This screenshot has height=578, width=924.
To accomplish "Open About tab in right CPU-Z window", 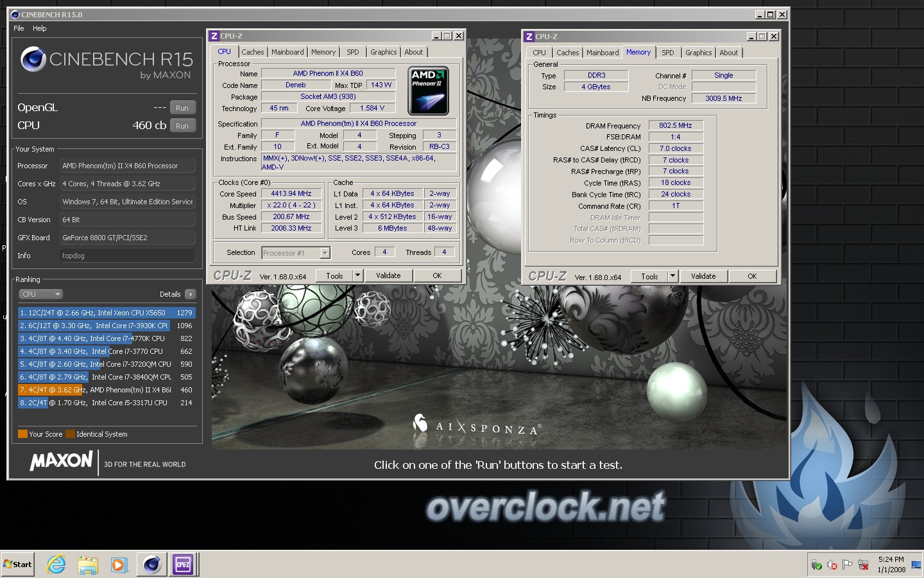I will (729, 53).
